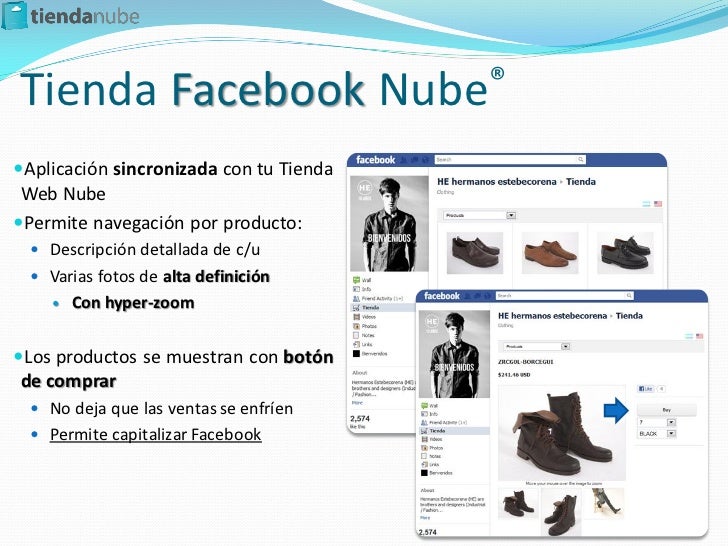
Task: Click Videos film icon in boot-product window sidebar
Action: click(424, 439)
